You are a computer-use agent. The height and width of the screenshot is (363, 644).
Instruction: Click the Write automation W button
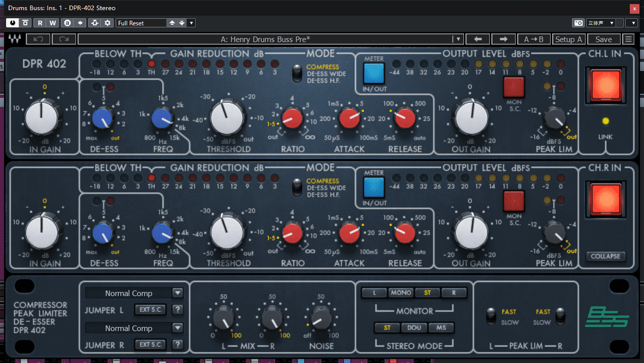53,23
